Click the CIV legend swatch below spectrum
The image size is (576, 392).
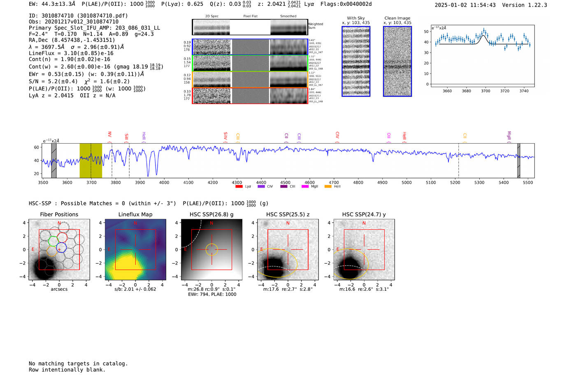261,186
